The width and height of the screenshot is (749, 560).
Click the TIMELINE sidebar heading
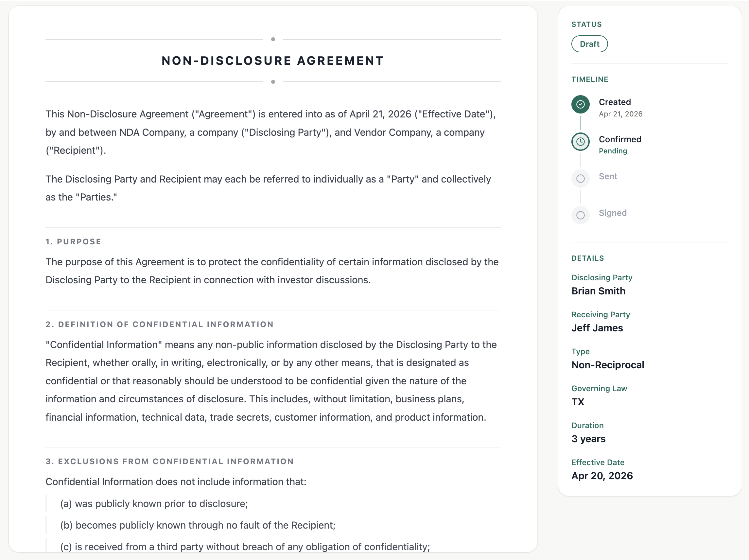[589, 79]
